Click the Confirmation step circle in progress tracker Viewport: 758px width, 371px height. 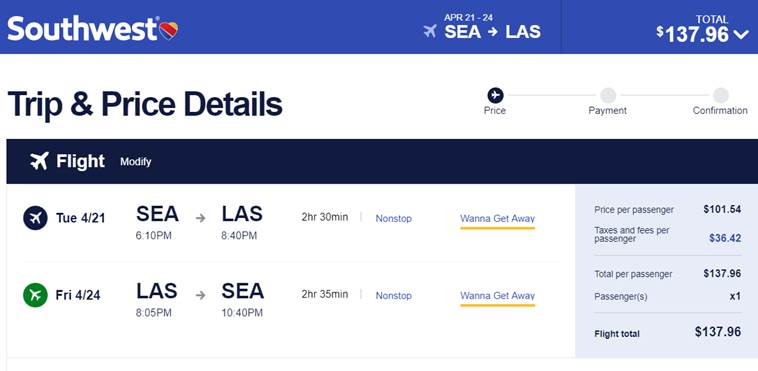point(720,95)
